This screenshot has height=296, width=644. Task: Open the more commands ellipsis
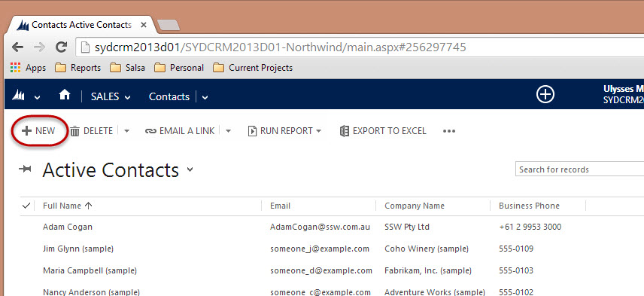pyautogui.click(x=449, y=131)
